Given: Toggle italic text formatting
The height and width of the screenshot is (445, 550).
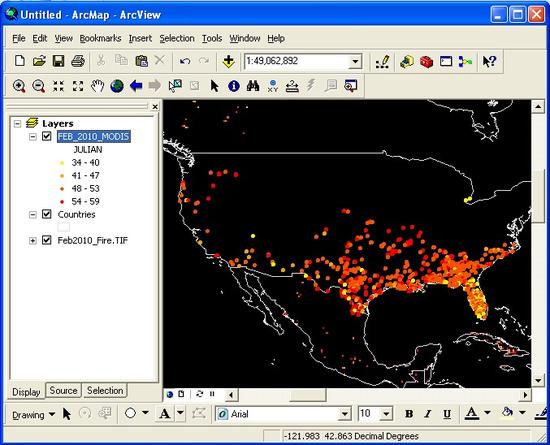Looking at the screenshot, I should click(x=428, y=414).
